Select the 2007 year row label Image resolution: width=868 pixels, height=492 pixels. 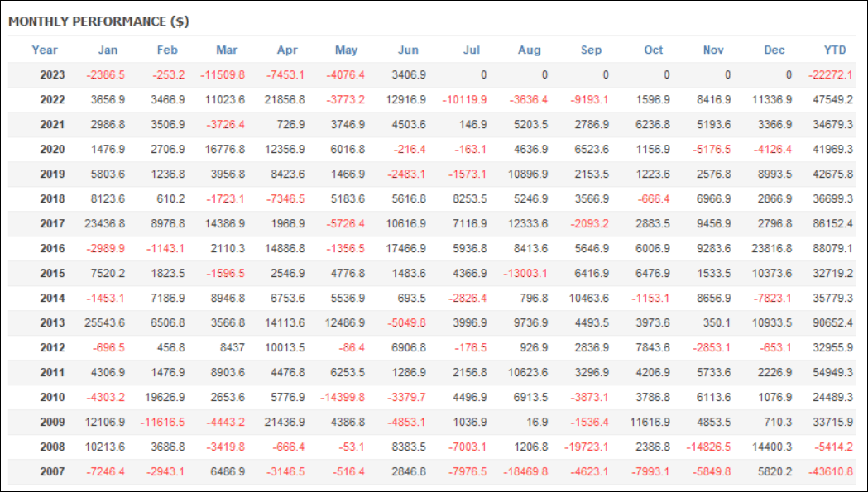pyautogui.click(x=52, y=471)
